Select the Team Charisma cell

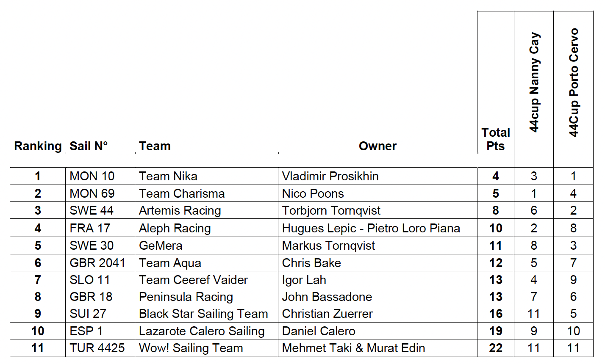coord(182,193)
